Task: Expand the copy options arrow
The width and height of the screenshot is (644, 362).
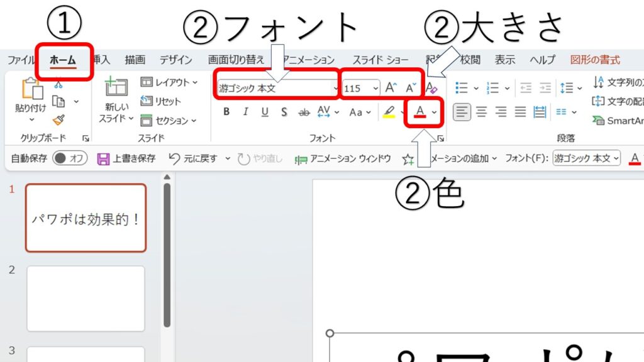Action: (76, 101)
